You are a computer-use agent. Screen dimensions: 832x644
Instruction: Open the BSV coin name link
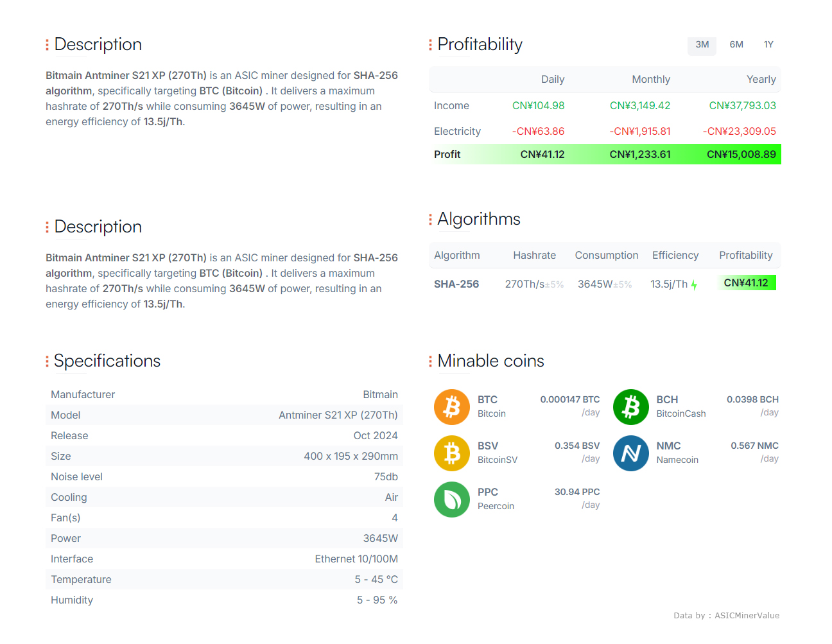(x=488, y=446)
